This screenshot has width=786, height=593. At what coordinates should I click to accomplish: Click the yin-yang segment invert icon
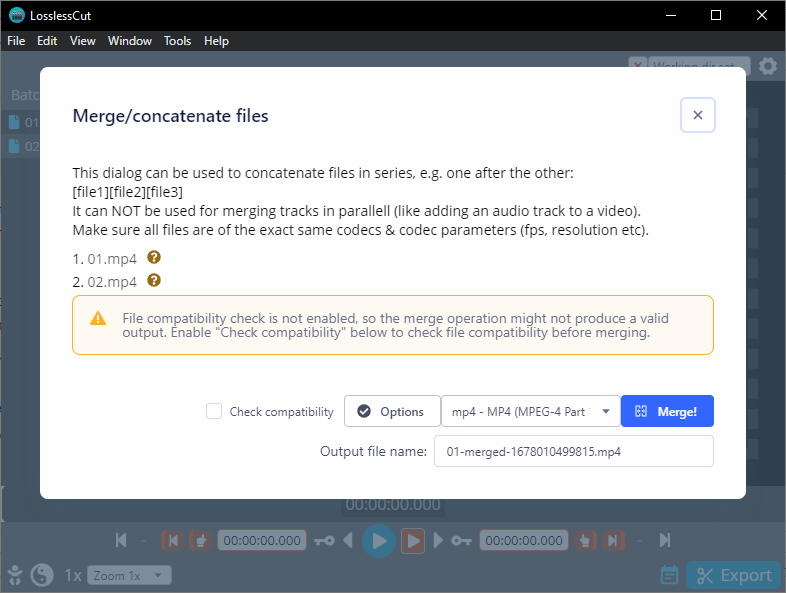[x=42, y=575]
